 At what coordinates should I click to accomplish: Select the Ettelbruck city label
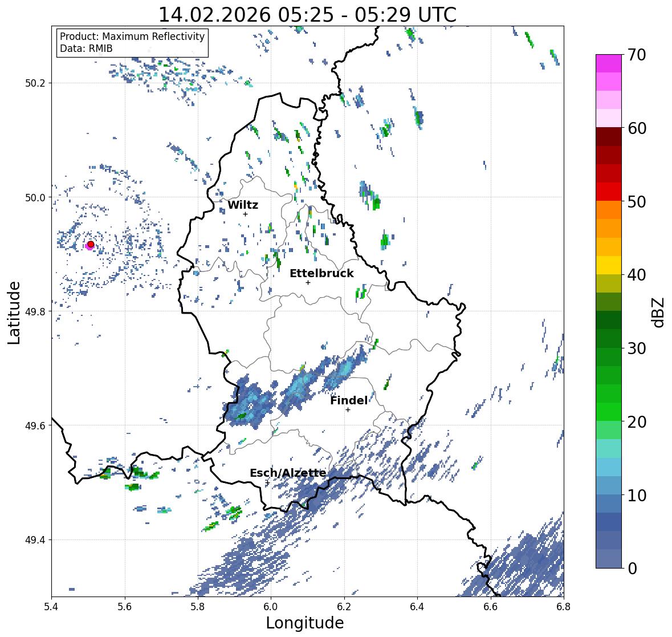(321, 274)
